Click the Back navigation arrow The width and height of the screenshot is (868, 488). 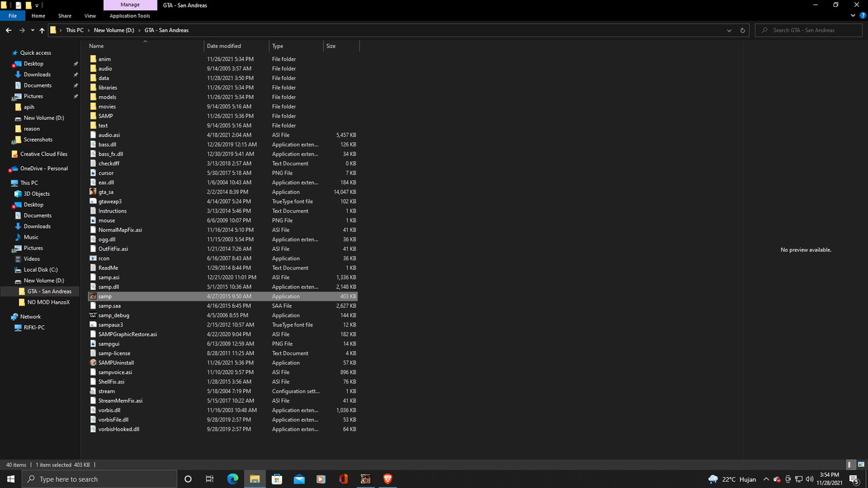(8, 30)
